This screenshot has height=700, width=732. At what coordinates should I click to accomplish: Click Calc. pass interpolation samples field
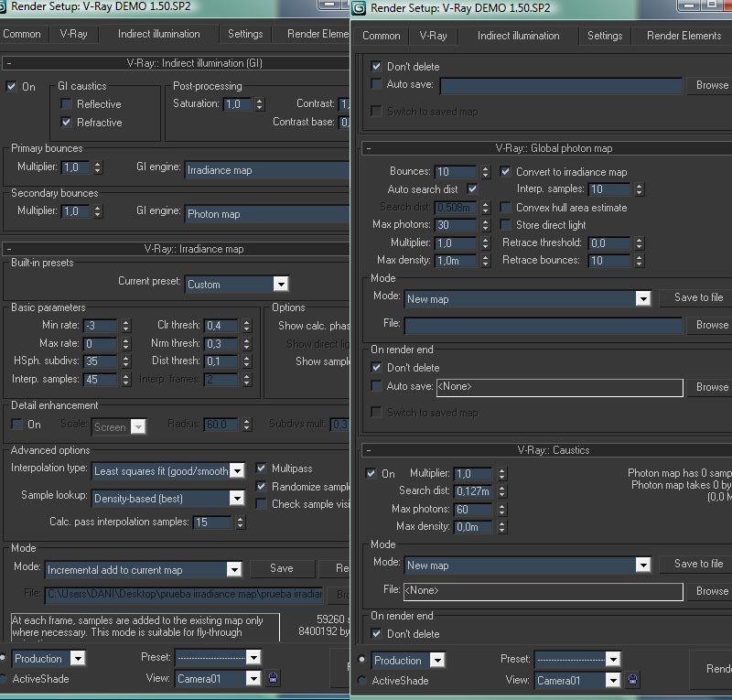212,522
